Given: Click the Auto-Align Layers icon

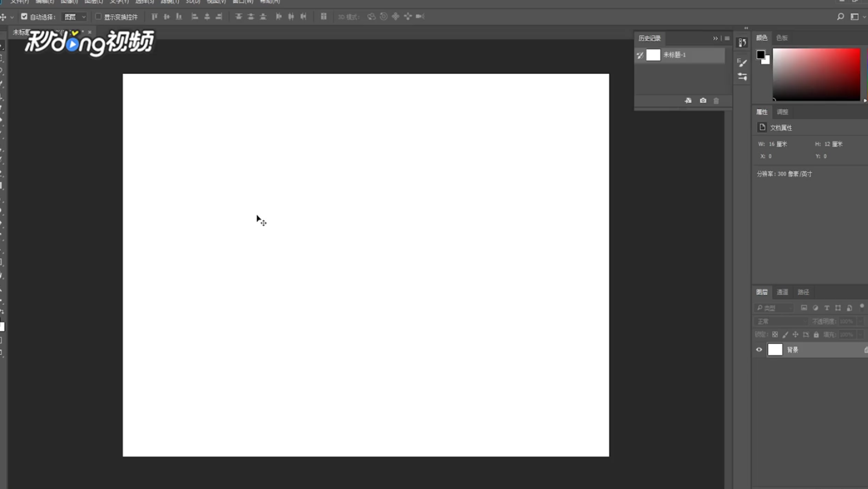Looking at the screenshot, I should coord(324,16).
